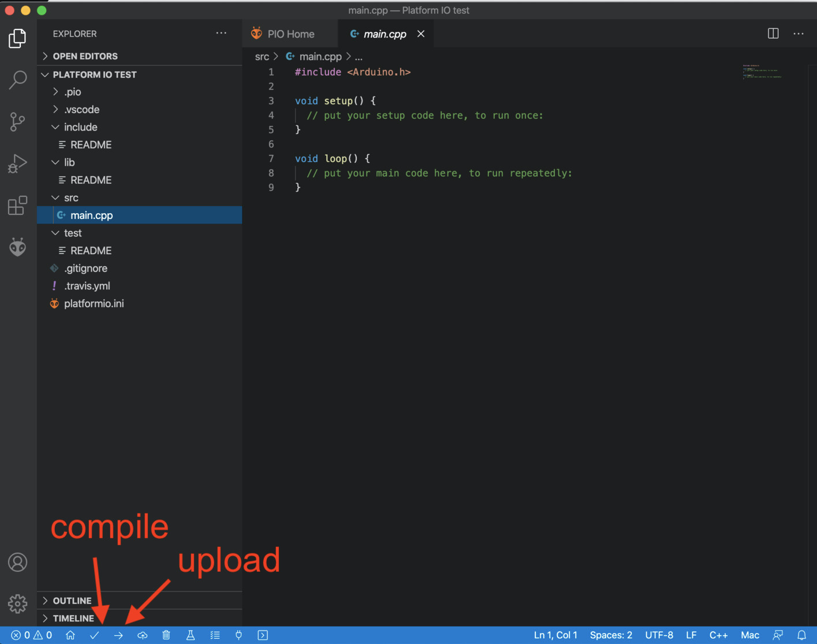817x644 pixels.
Task: Click the void loop() line in editor
Action: click(333, 158)
